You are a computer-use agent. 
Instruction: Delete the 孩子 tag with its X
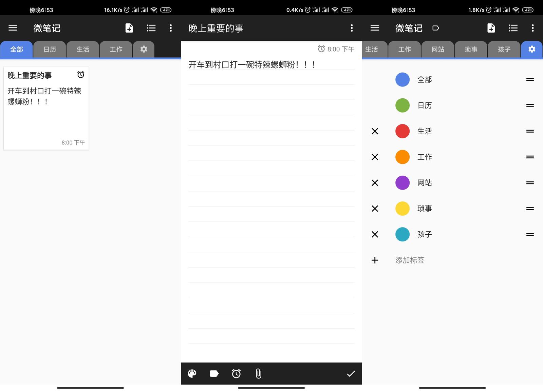tap(375, 234)
